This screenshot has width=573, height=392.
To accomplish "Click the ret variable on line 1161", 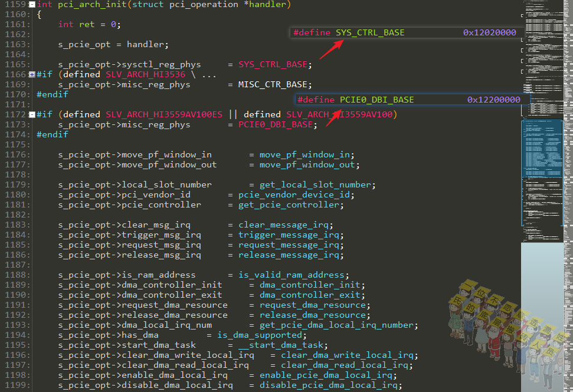I will coord(87,24).
